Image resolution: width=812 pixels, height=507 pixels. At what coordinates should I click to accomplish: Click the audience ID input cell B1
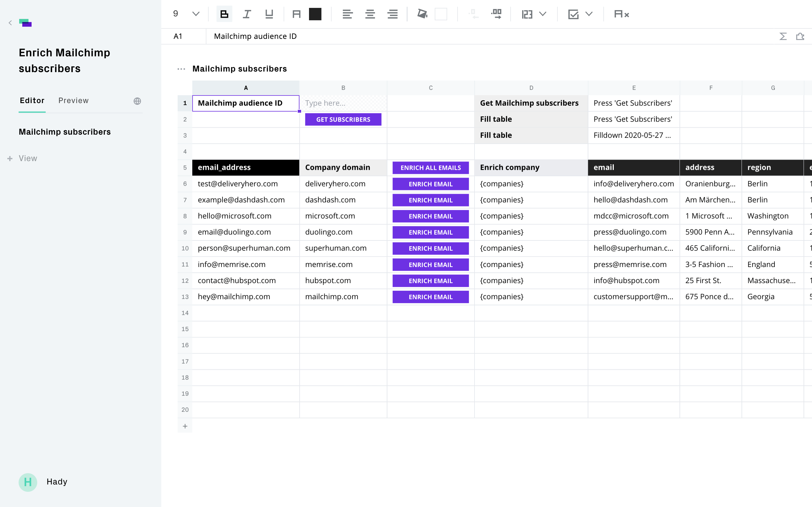click(x=343, y=103)
